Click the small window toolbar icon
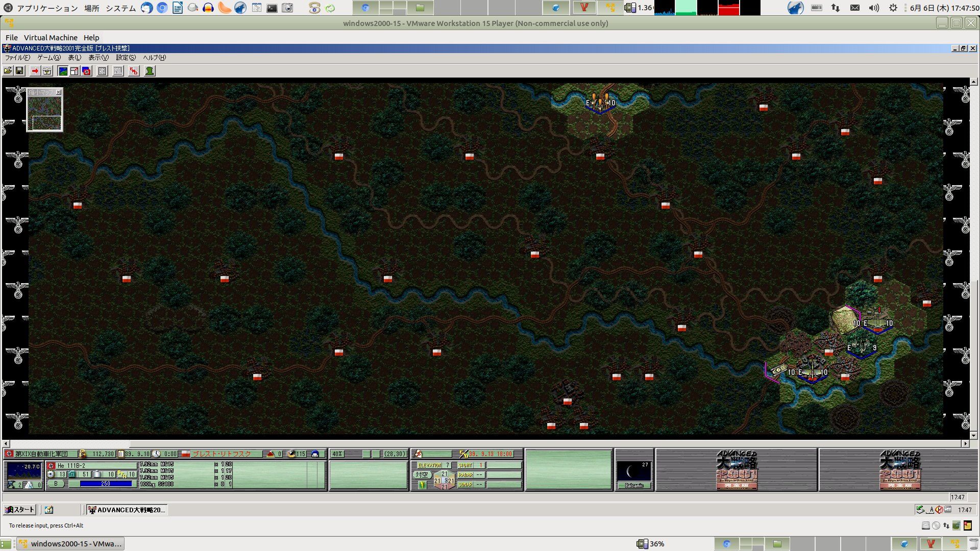This screenshot has height=551, width=980. (x=75, y=71)
